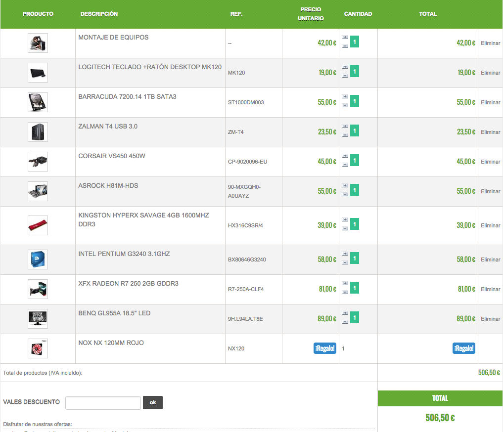This screenshot has height=432, width=504.
Task: Remove BENQ GL955A monitor via Eliminar
Action: (491, 319)
